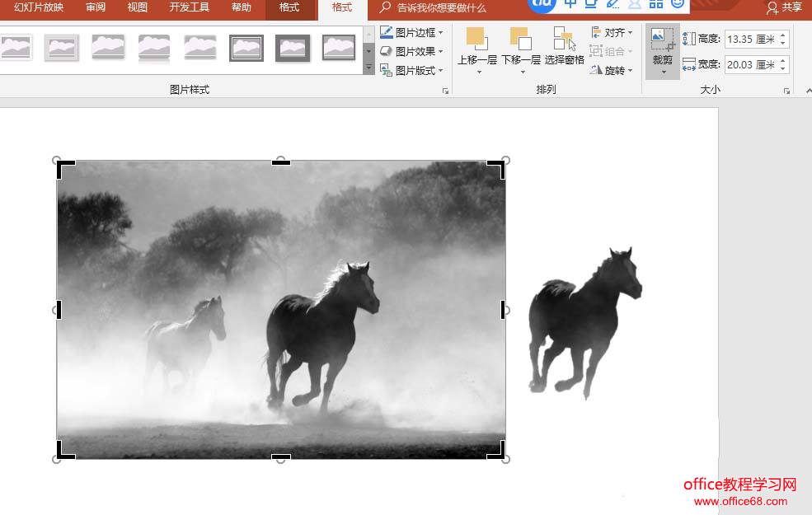
Task: Select the black double-frame picture style thumbnail
Action: coord(246,48)
